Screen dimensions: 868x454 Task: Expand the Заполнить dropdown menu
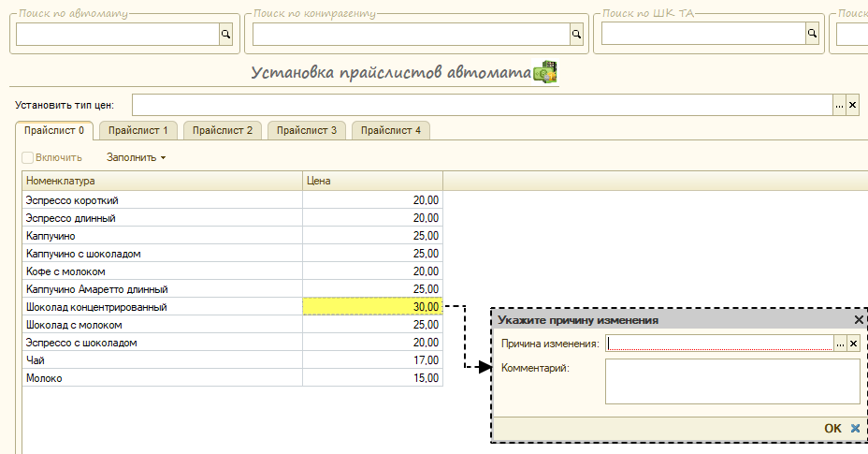(x=137, y=157)
